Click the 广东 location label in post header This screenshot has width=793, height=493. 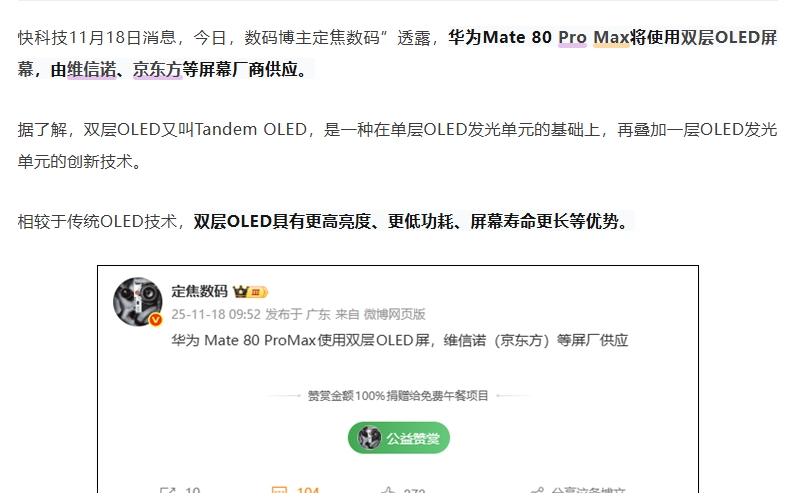tap(318, 315)
